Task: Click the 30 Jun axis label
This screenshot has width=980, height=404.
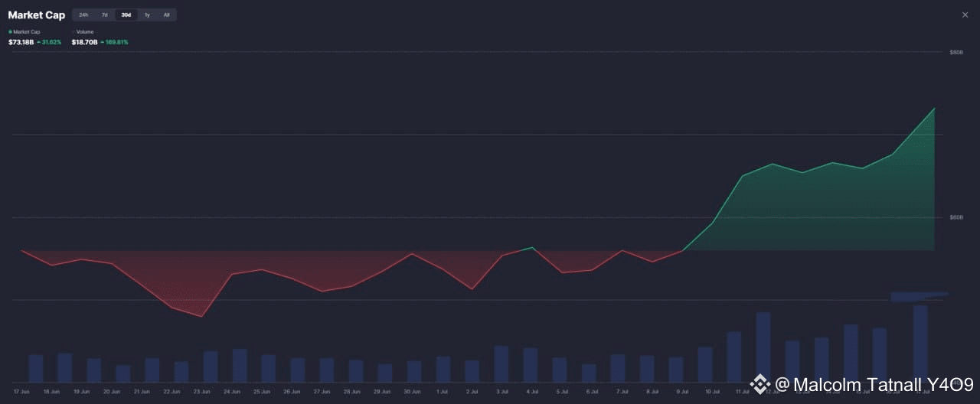Action: coord(412,391)
